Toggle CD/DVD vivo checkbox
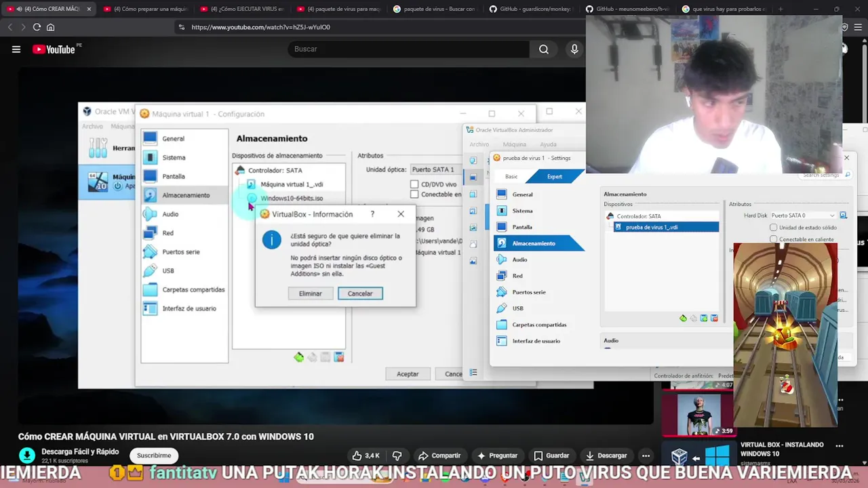 click(414, 184)
